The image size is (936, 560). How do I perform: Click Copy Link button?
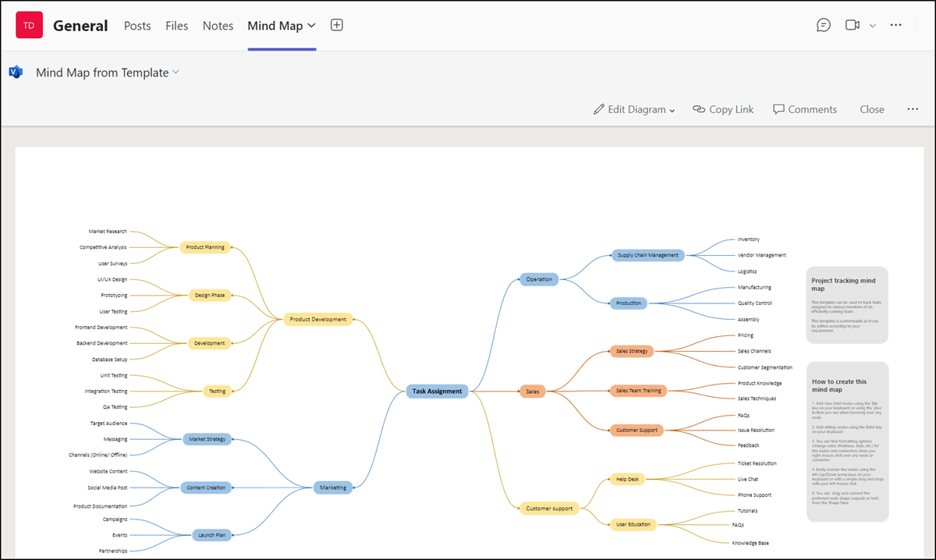723,109
